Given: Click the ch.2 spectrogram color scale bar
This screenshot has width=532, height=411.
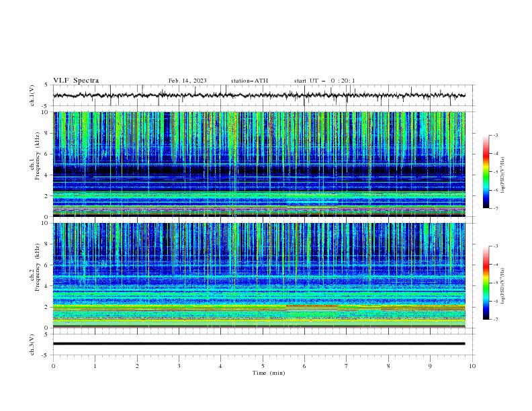Looking at the screenshot, I should pyautogui.click(x=486, y=283).
